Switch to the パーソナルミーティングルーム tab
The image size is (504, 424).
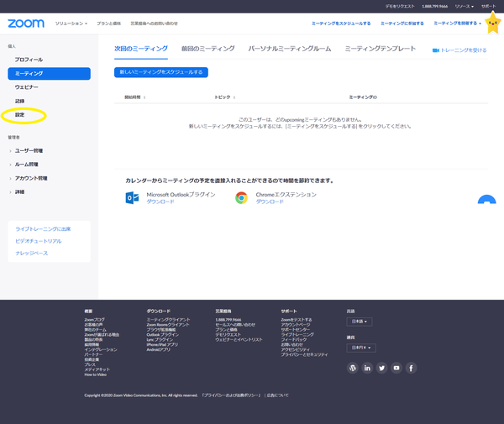[290, 49]
